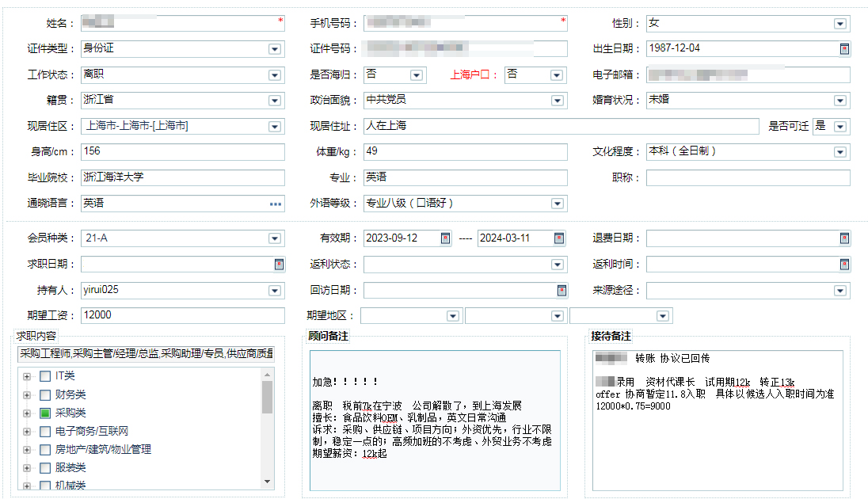Viewport: 868px width, 499px height.
Task: Expand the 财务类 tree node
Action: click(x=27, y=395)
